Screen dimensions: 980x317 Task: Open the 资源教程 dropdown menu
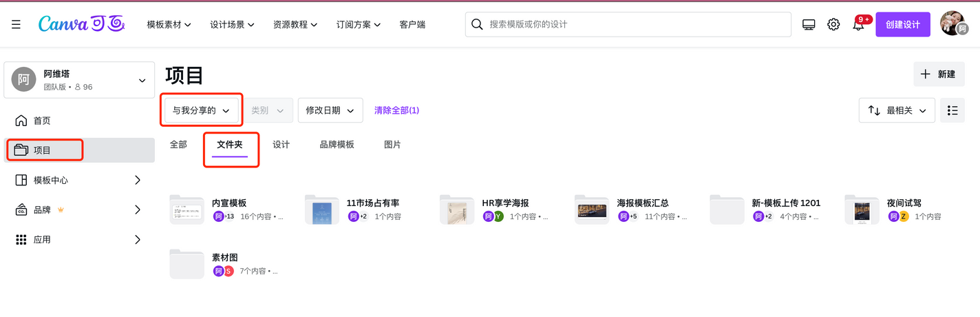coord(295,24)
